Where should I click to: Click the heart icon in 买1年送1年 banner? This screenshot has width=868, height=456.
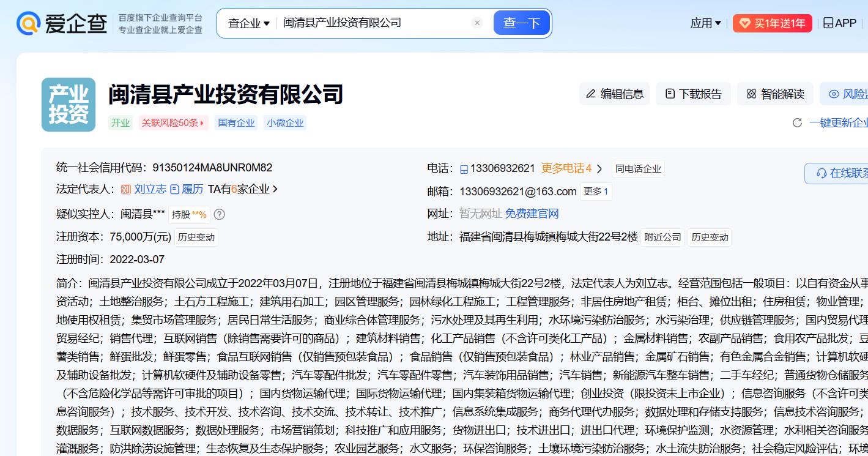click(x=744, y=23)
